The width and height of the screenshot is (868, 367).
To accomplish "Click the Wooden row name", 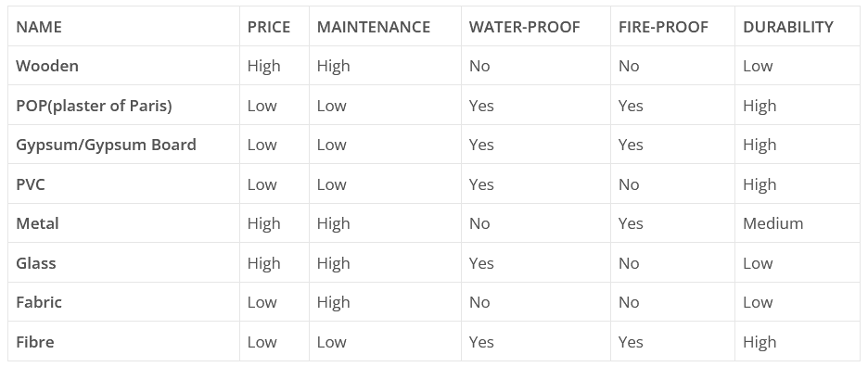I will point(47,66).
